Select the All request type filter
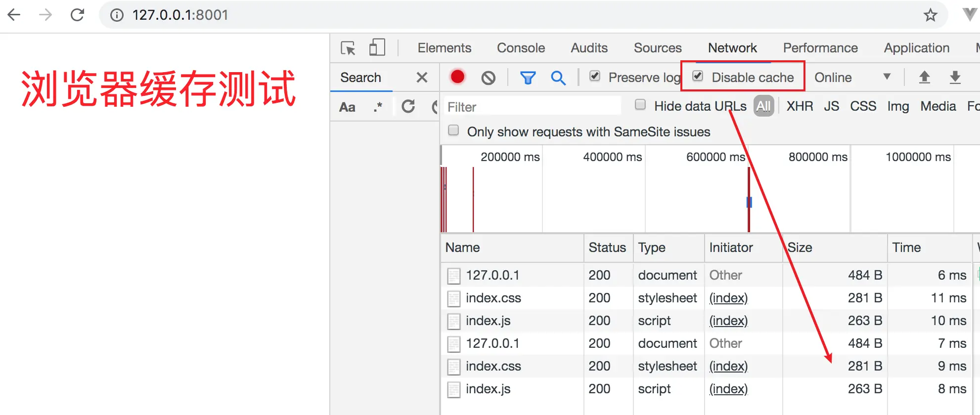 pos(763,106)
